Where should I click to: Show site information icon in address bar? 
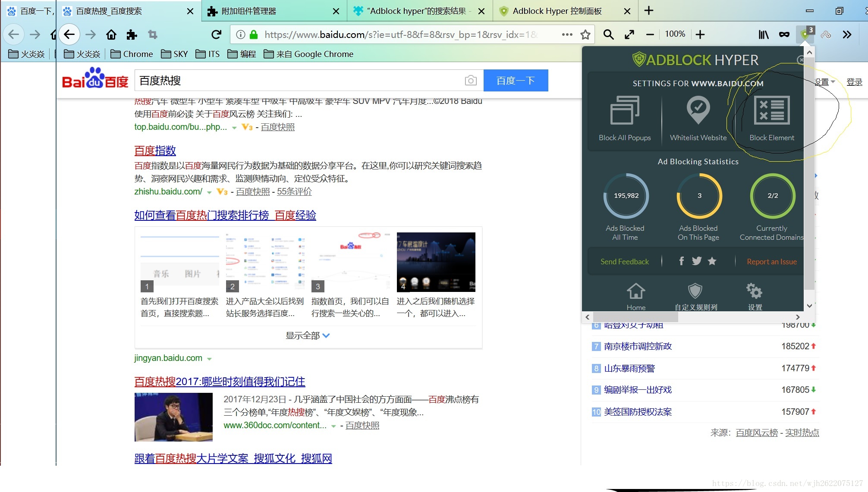(x=241, y=34)
